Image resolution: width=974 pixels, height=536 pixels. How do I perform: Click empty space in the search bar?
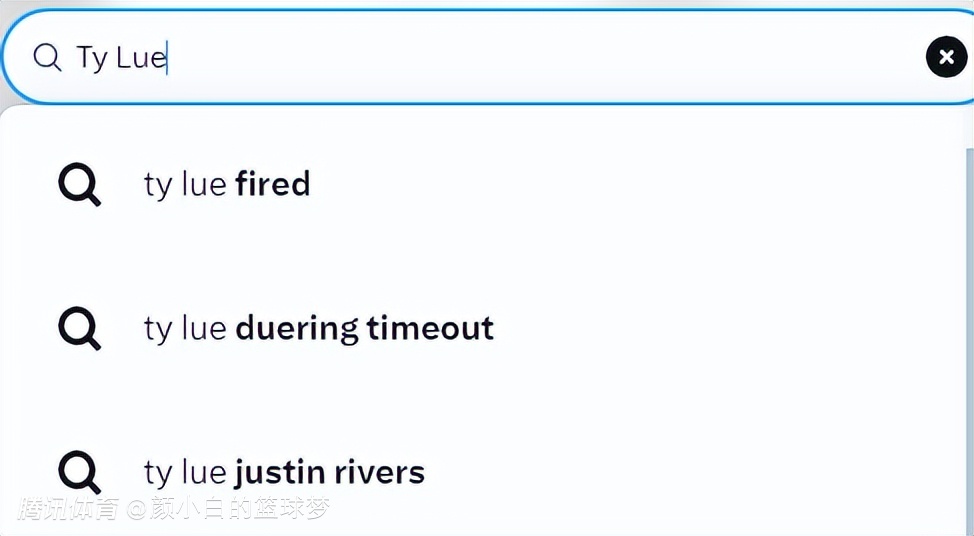(550, 57)
